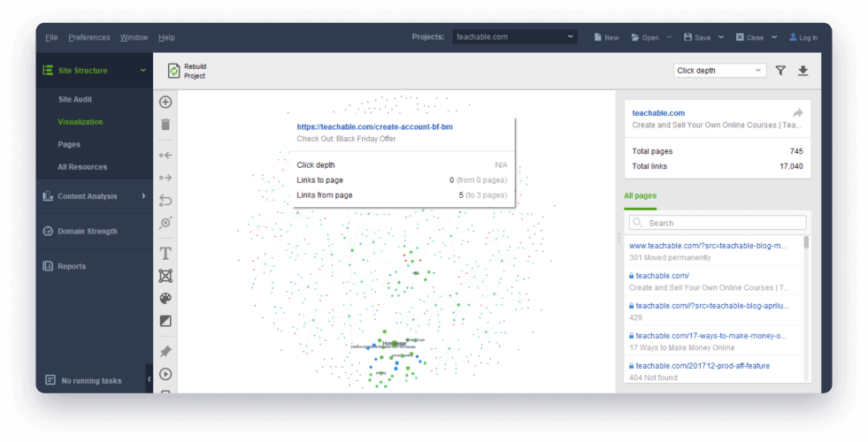Select All Resources in sidebar
Screen dimensions: 868x442
[82, 166]
